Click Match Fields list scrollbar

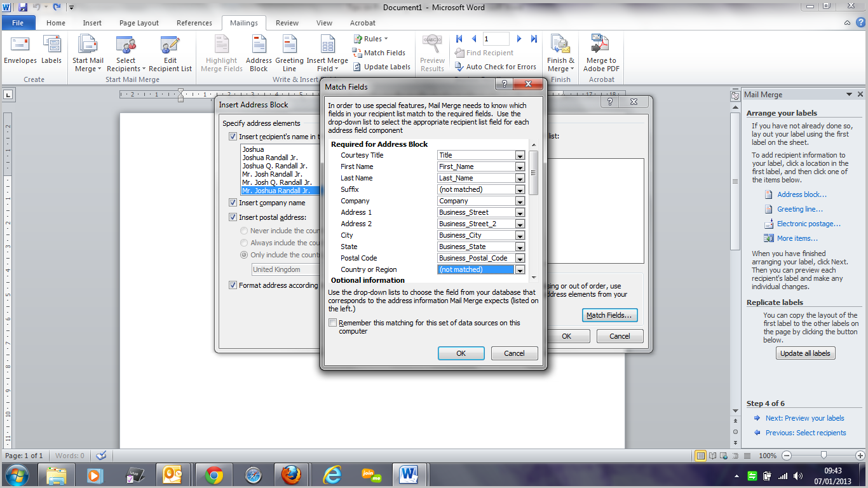[x=534, y=172]
